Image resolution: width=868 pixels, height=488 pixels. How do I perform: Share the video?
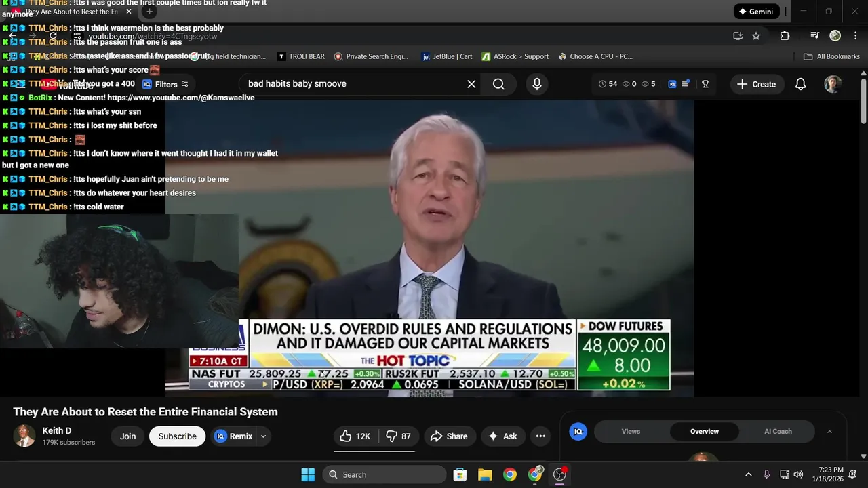449,436
